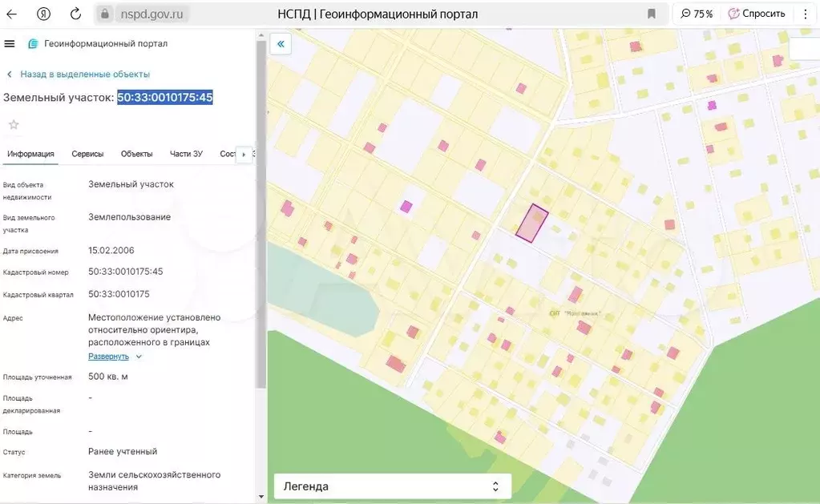Open reviews showing 75% rating
Screen dimensions: 820x504
(x=697, y=14)
